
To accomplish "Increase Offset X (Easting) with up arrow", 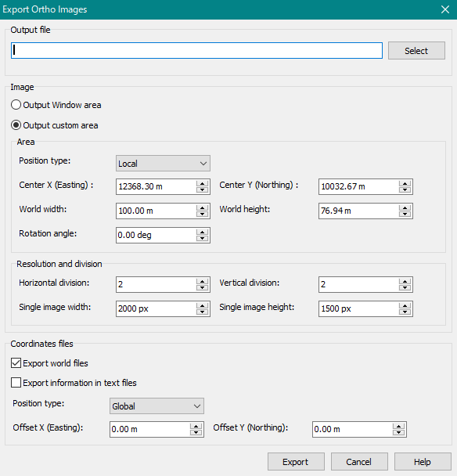I will pos(196,426).
